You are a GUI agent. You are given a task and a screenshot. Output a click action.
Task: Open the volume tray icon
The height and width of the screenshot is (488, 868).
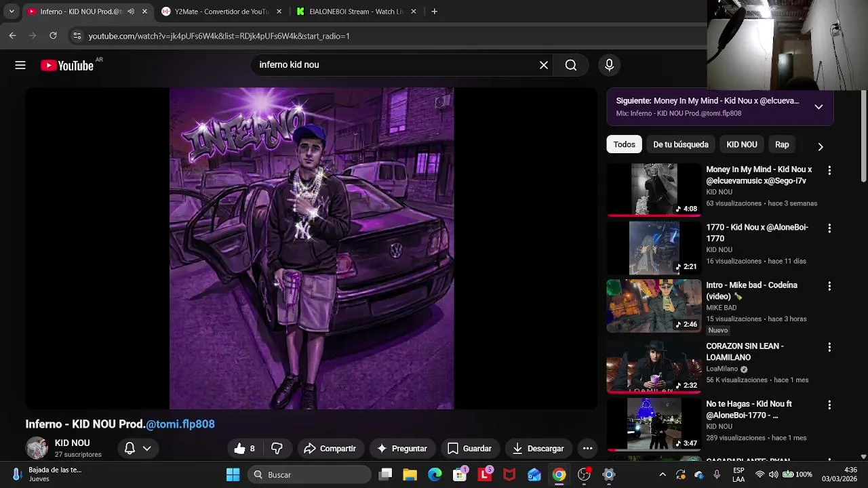point(774,474)
